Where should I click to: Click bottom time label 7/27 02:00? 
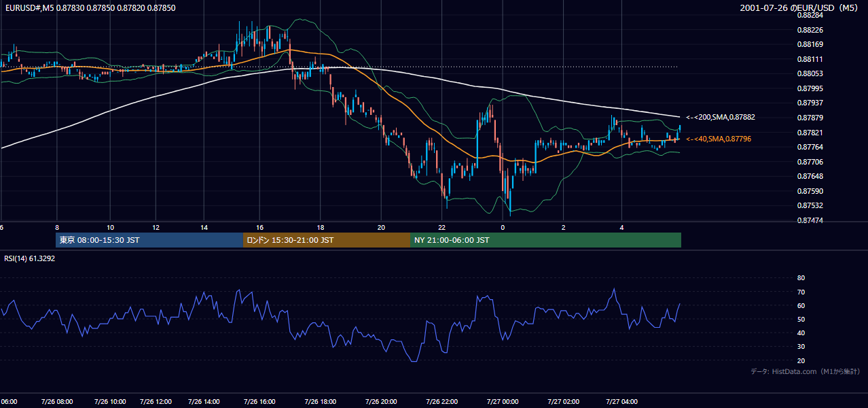[563, 401]
